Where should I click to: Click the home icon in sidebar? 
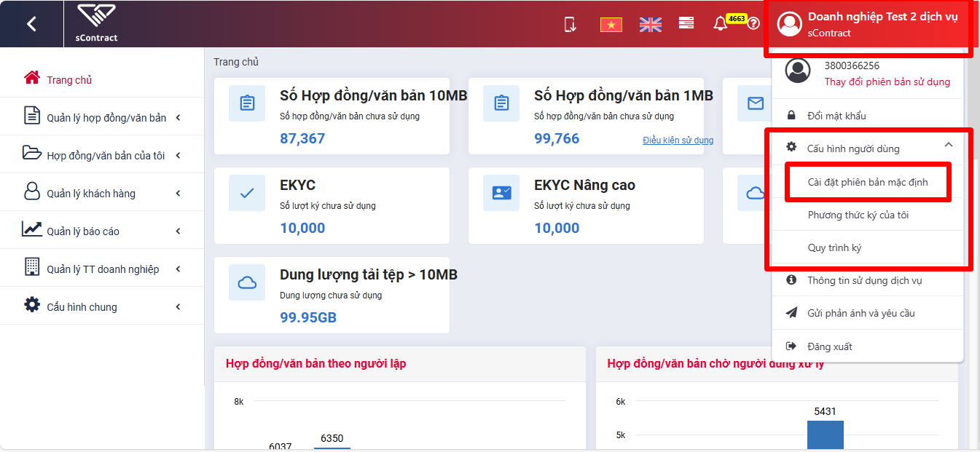click(x=31, y=78)
